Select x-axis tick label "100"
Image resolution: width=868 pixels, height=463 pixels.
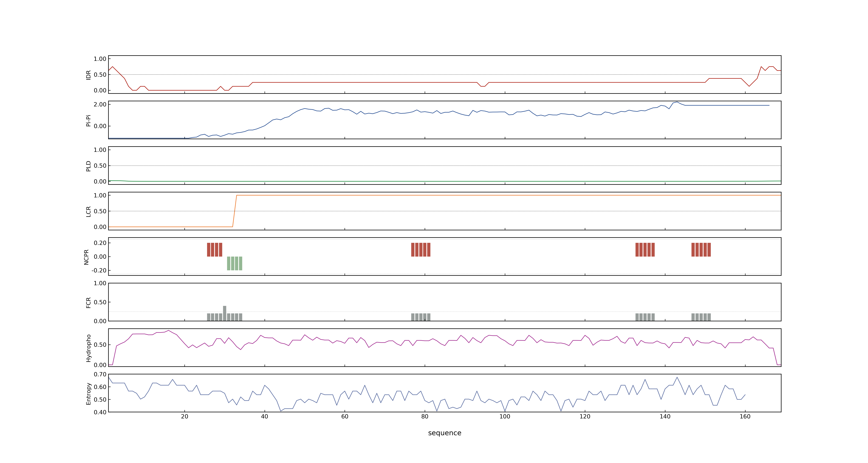pos(505,416)
